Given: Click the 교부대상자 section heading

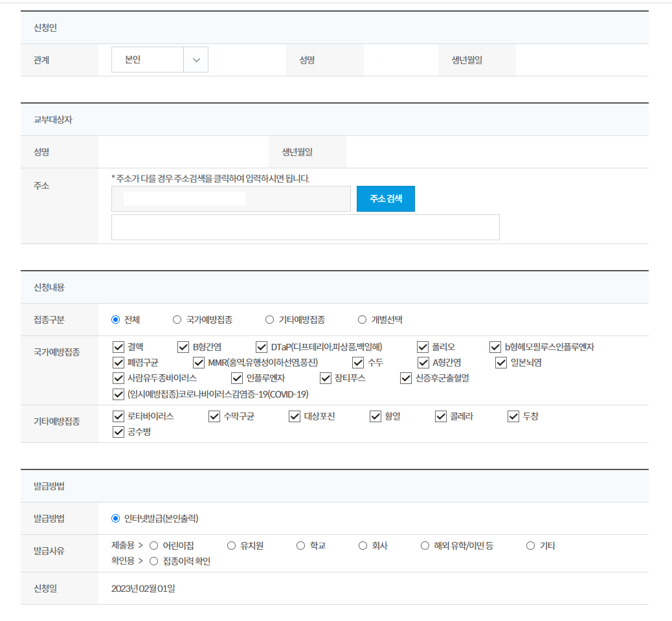Looking at the screenshot, I should click(x=53, y=120).
